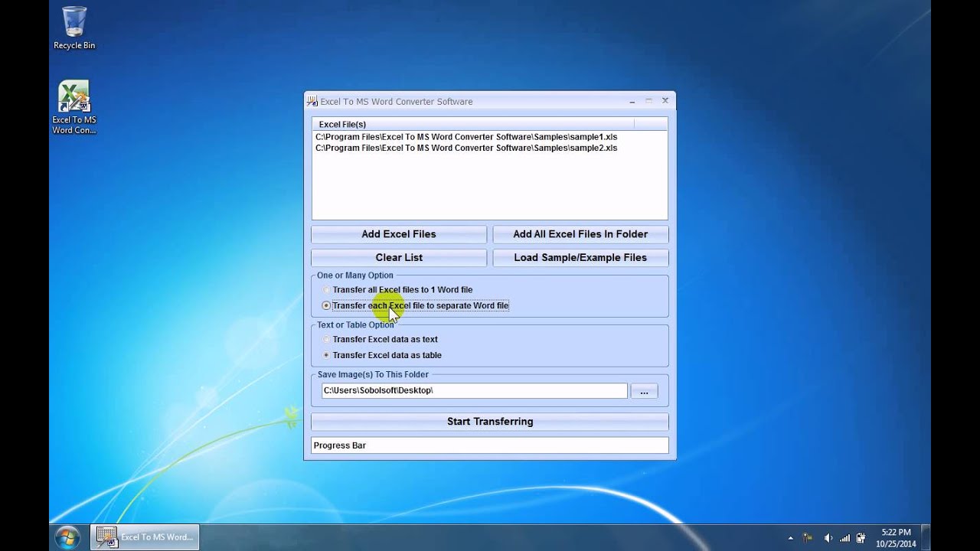The height and width of the screenshot is (551, 980).
Task: Select the Excel To MS Word taskbar button
Action: 145,536
